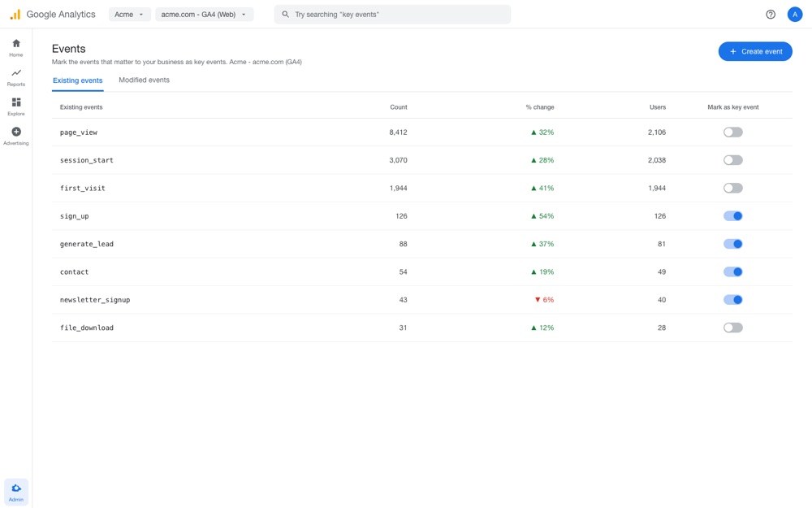
Task: Click the 2,106 users value
Action: (657, 132)
